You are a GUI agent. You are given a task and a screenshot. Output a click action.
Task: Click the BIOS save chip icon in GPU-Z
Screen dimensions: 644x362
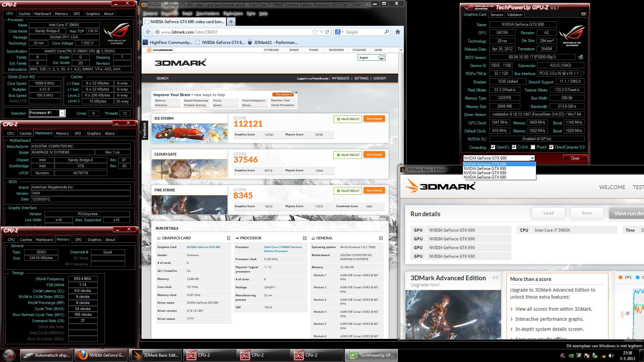(581, 57)
